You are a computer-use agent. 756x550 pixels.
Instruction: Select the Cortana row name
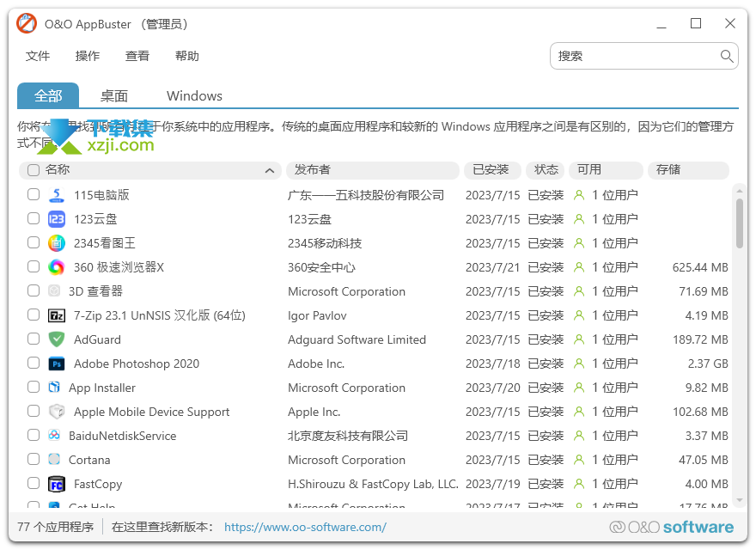pyautogui.click(x=89, y=460)
